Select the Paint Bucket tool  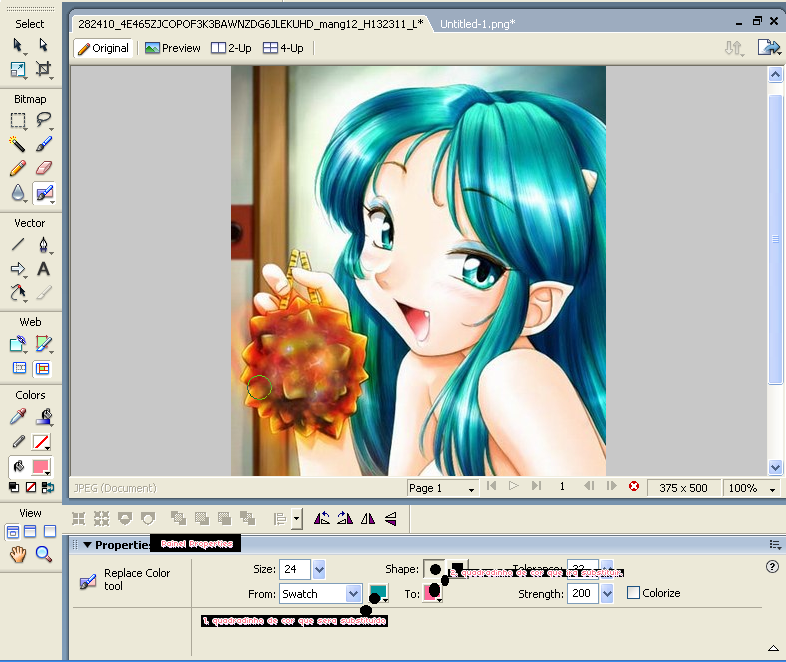pyautogui.click(x=44, y=416)
